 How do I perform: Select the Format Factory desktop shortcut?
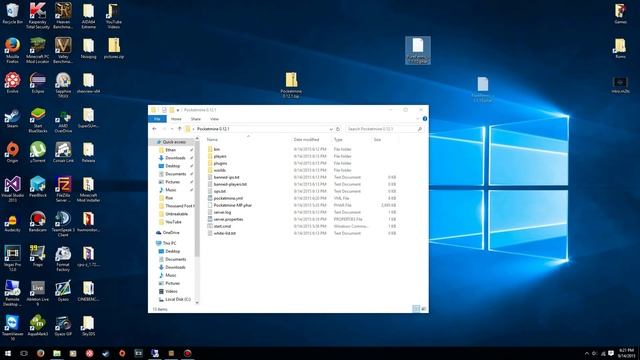click(63, 258)
